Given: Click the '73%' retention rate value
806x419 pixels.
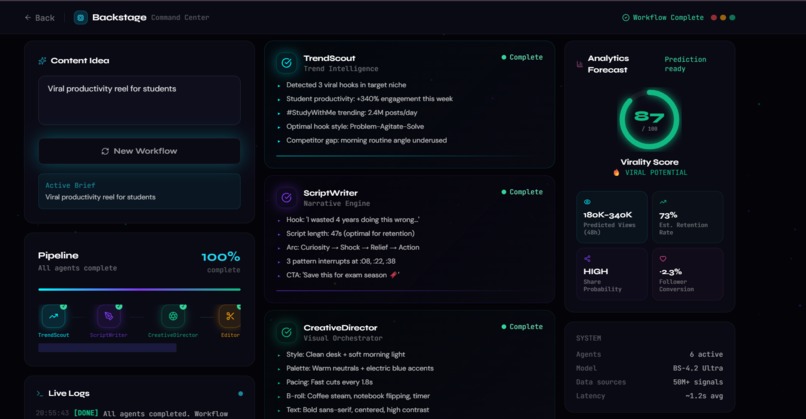Looking at the screenshot, I should 668,215.
